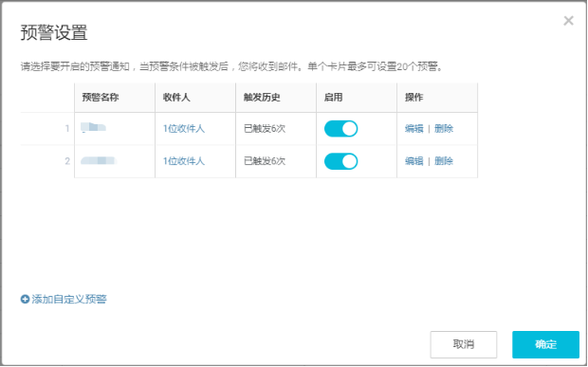Click the 触发历史 column header

click(x=262, y=98)
